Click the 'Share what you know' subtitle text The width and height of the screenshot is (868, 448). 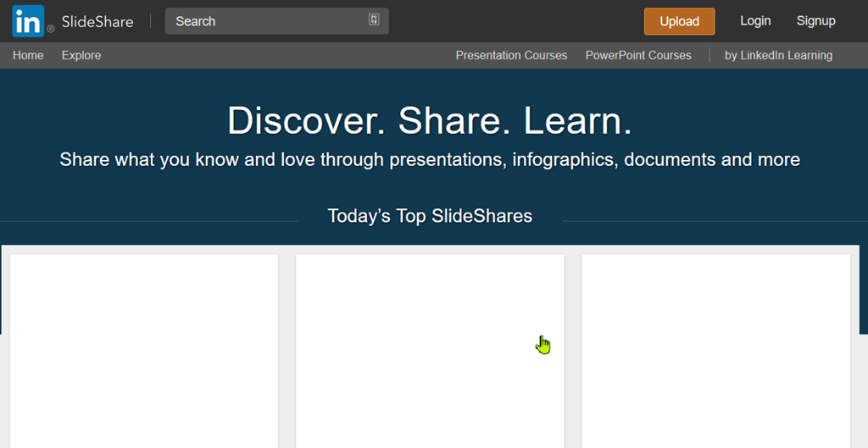click(x=430, y=159)
